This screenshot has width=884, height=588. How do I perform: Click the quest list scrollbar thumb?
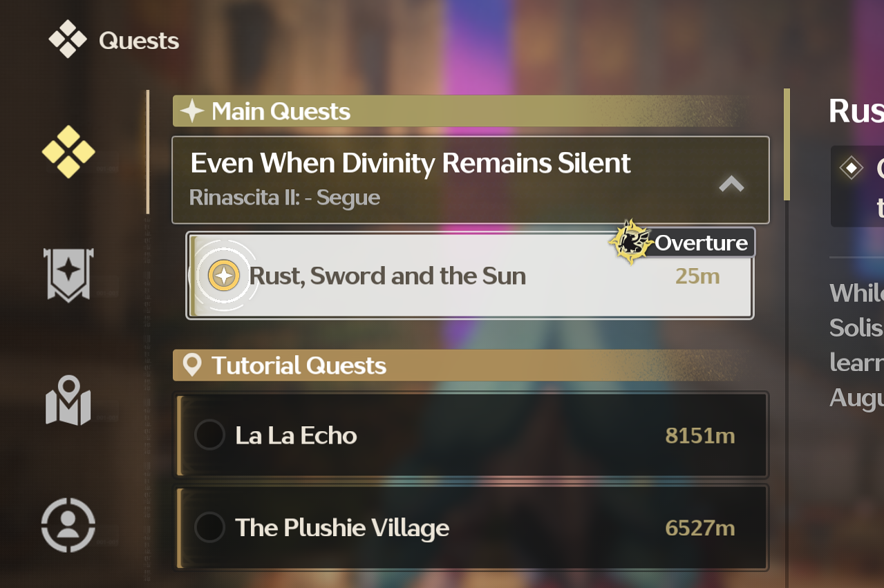coord(787,144)
